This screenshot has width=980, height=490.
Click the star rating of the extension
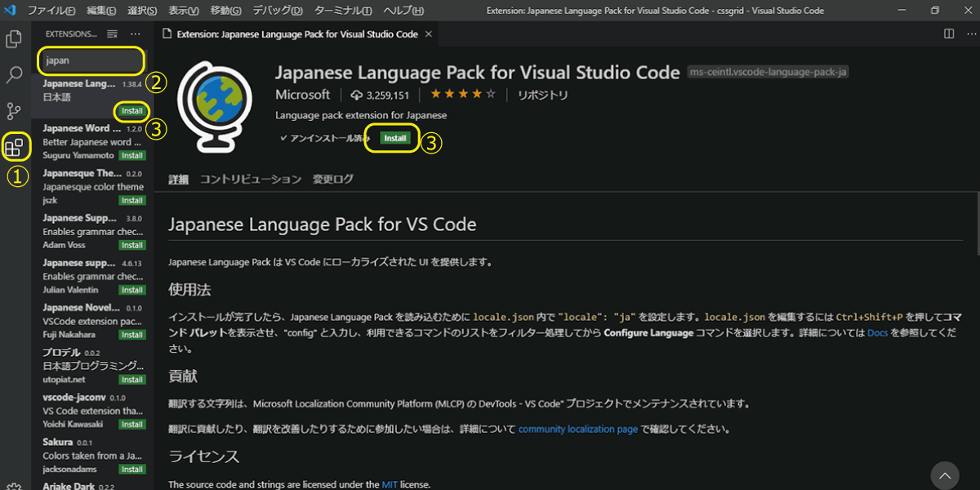point(464,95)
